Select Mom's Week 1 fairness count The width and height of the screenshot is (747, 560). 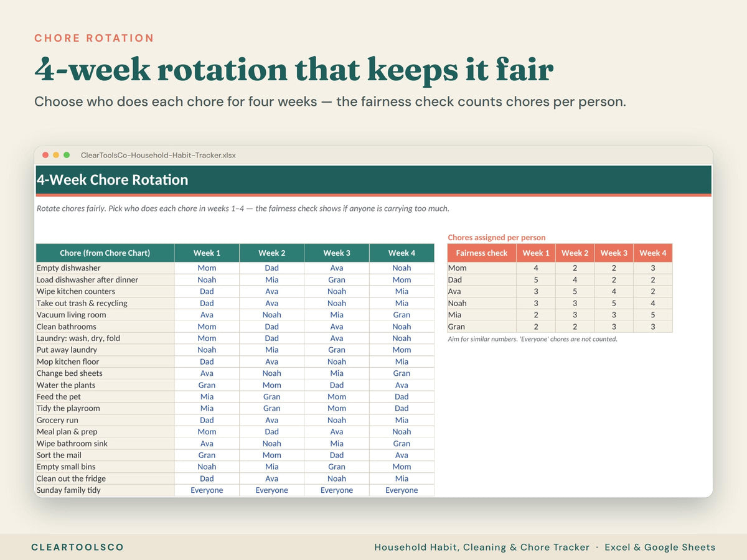536,268
